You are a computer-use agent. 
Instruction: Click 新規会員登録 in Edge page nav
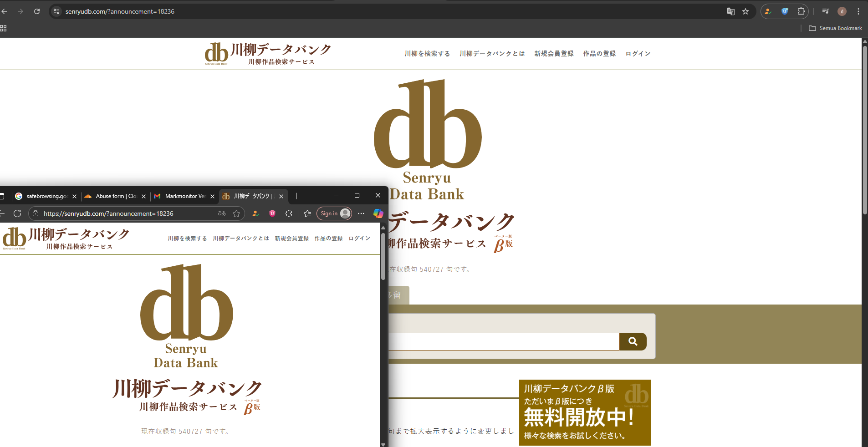[292, 239]
